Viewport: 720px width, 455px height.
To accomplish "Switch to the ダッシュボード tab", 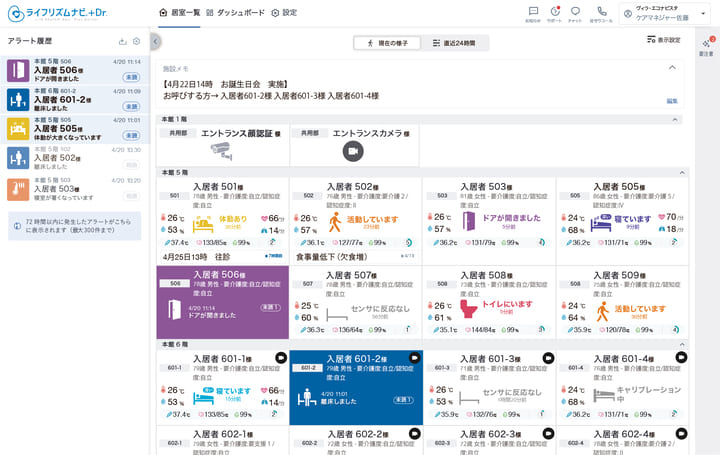I will click(x=232, y=12).
